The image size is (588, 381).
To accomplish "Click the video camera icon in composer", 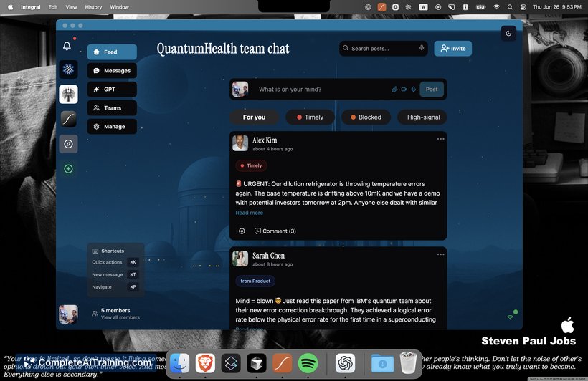I will coord(404,89).
